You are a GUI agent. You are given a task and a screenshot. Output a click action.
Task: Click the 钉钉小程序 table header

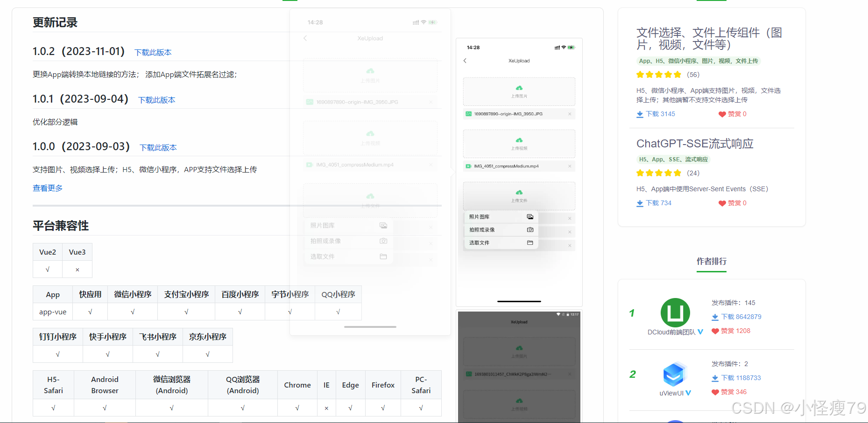pos(58,337)
